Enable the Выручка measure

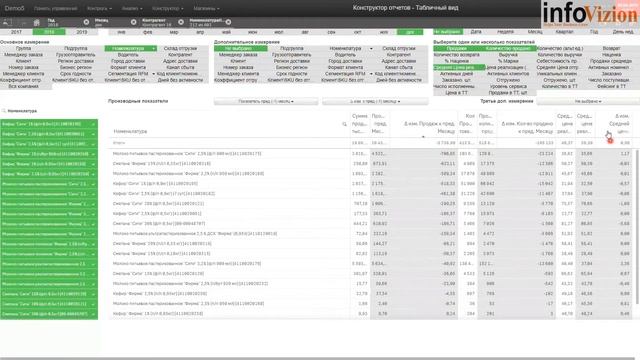pyautogui.click(x=508, y=55)
